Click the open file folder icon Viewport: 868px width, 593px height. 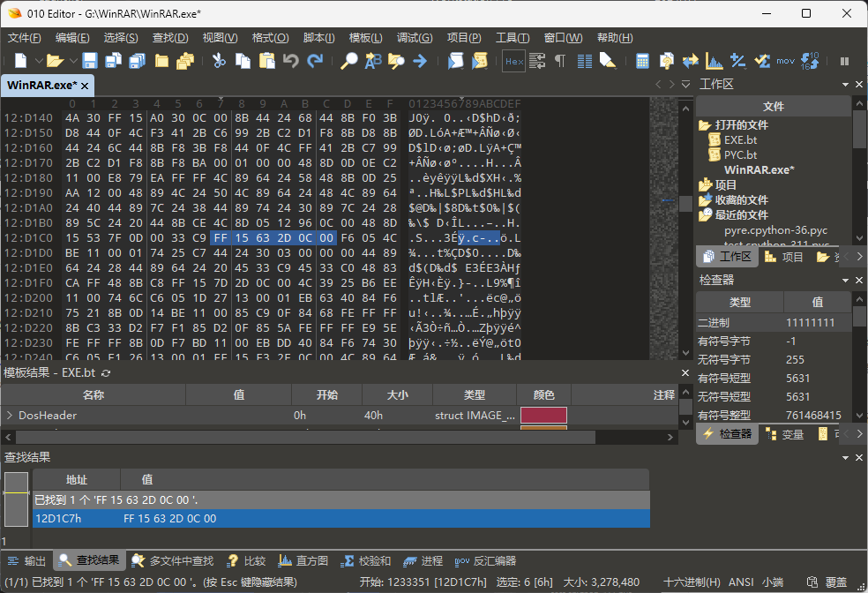tap(55, 60)
